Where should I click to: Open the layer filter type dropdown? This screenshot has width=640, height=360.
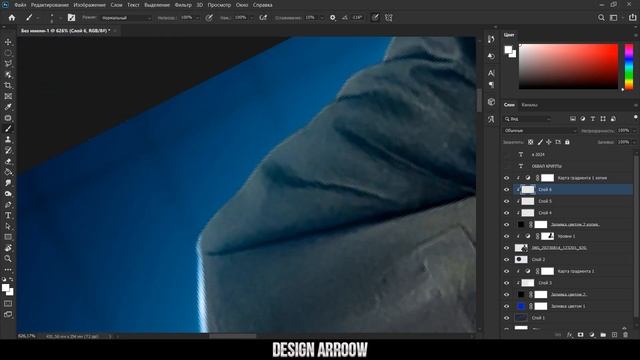[x=528, y=119]
